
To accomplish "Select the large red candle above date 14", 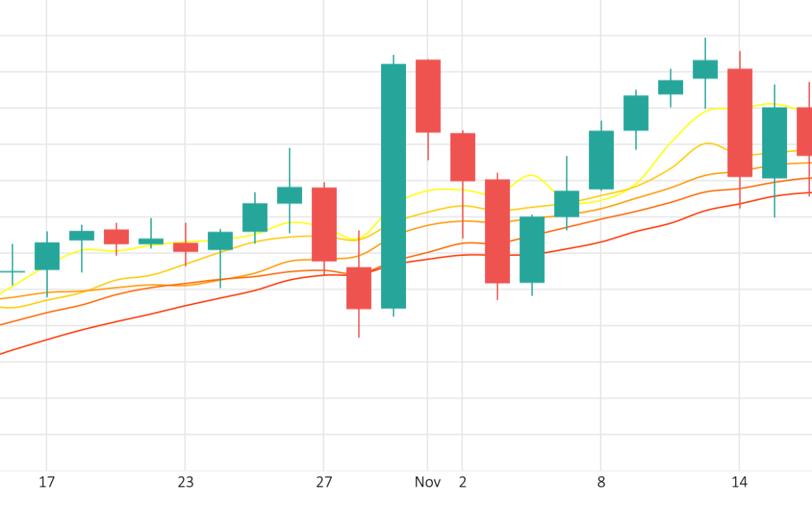I will (739, 122).
